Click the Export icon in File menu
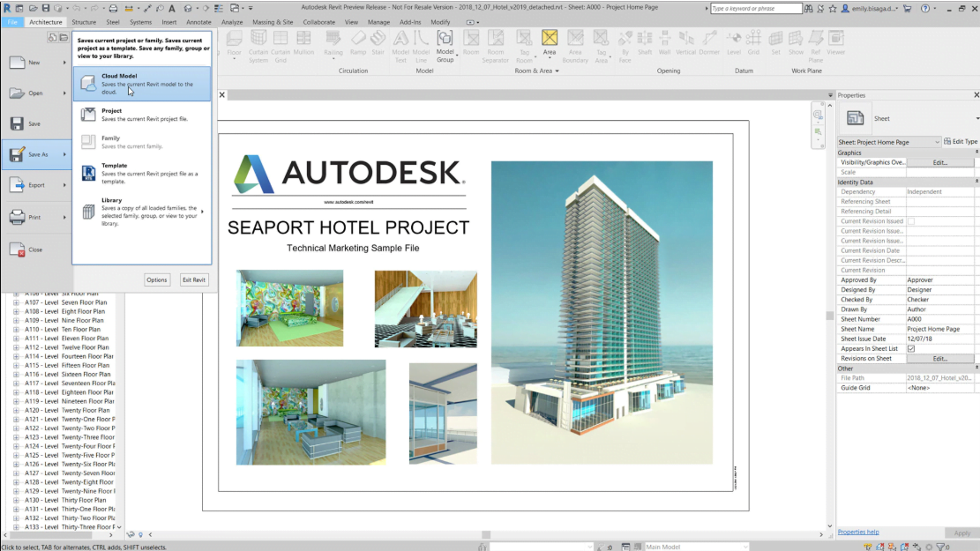 (x=18, y=185)
